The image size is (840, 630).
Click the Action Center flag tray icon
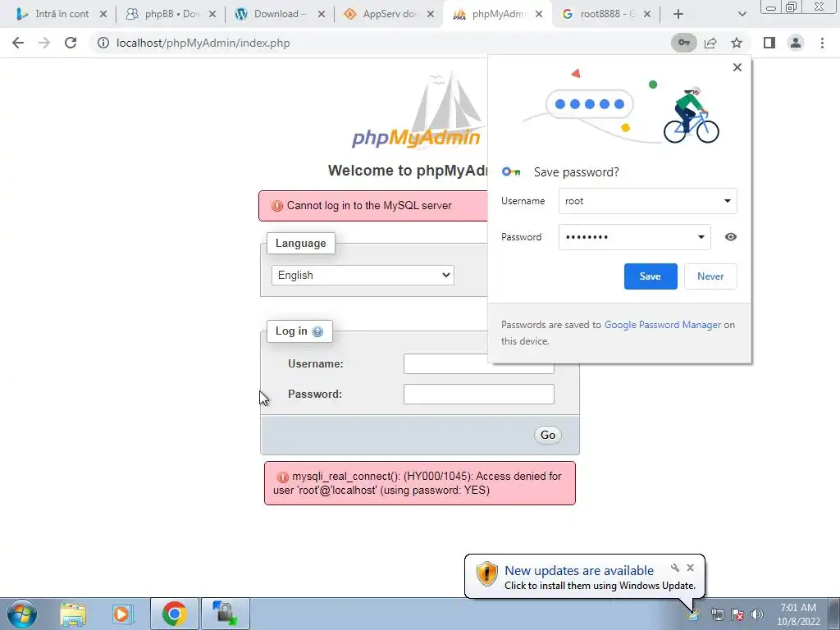click(x=737, y=614)
